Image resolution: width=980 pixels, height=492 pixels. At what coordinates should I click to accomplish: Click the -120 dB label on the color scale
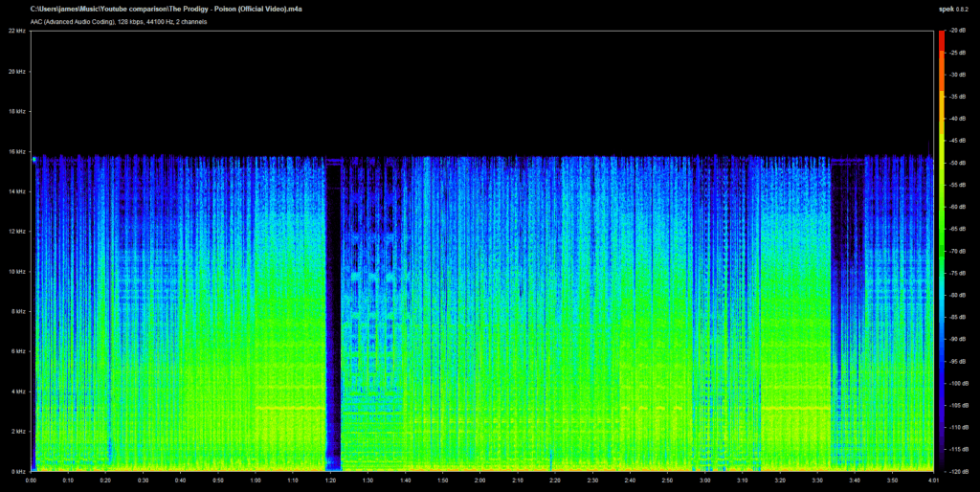[956, 471]
